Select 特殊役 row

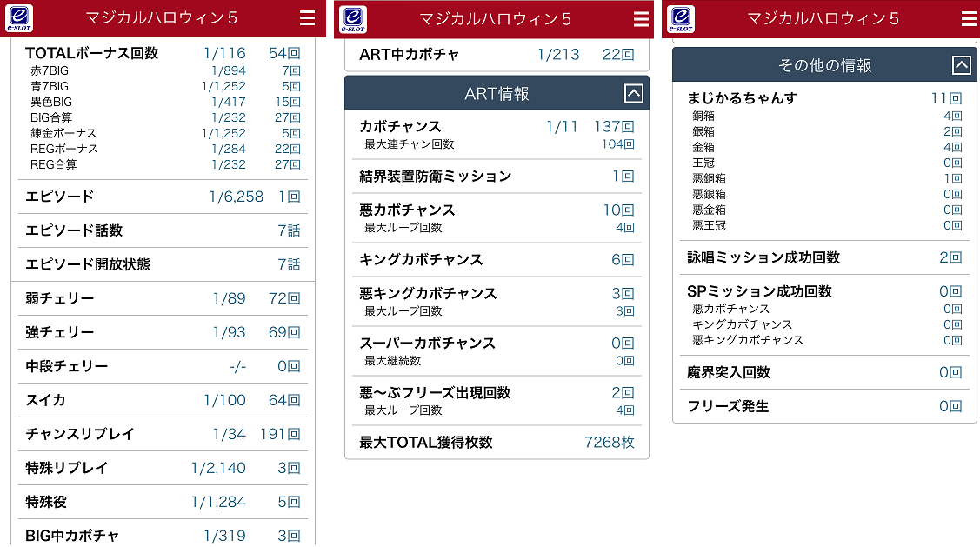click(x=163, y=502)
